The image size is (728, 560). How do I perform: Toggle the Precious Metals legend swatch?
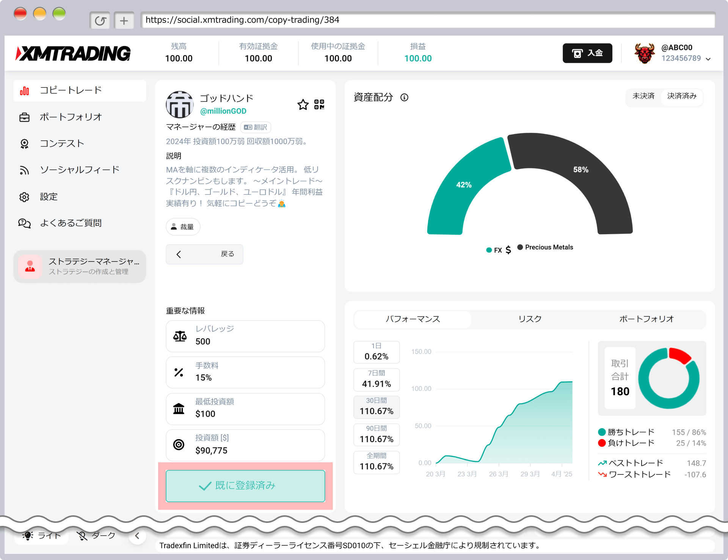[x=520, y=247]
